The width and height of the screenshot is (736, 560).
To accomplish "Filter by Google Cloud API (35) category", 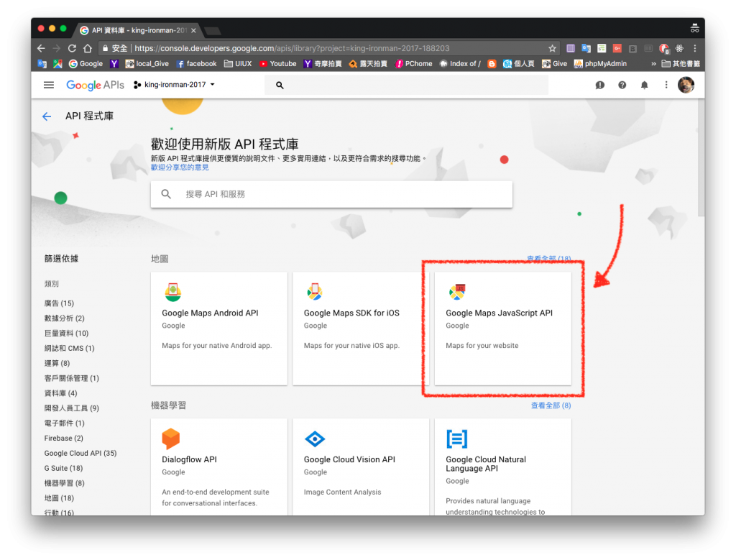I will [x=80, y=454].
